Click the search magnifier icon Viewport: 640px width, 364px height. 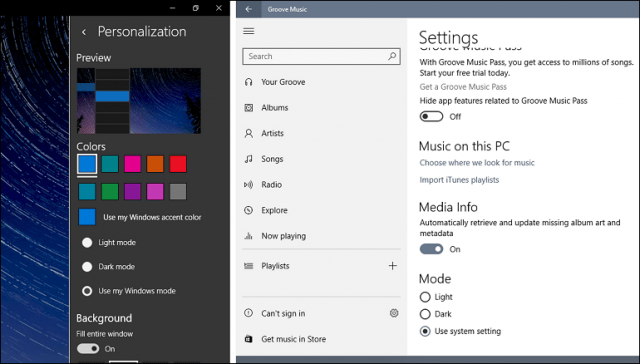392,56
